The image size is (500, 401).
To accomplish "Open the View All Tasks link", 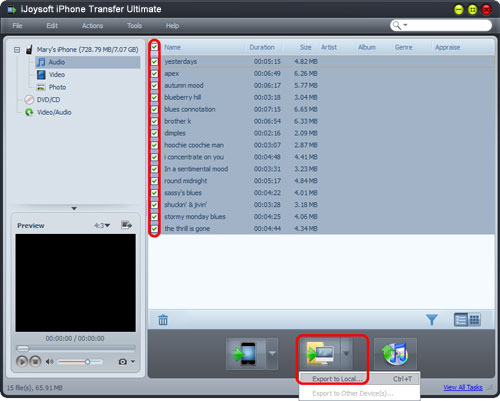I will (463, 387).
